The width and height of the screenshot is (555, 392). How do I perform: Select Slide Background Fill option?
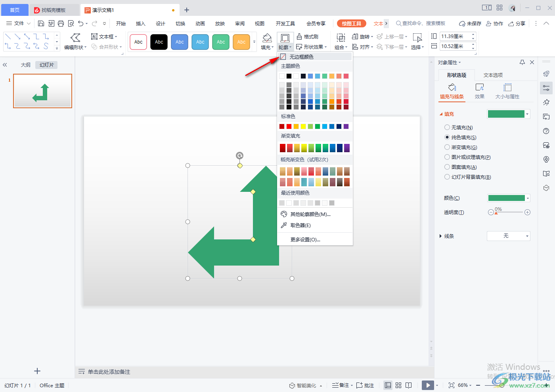447,177
